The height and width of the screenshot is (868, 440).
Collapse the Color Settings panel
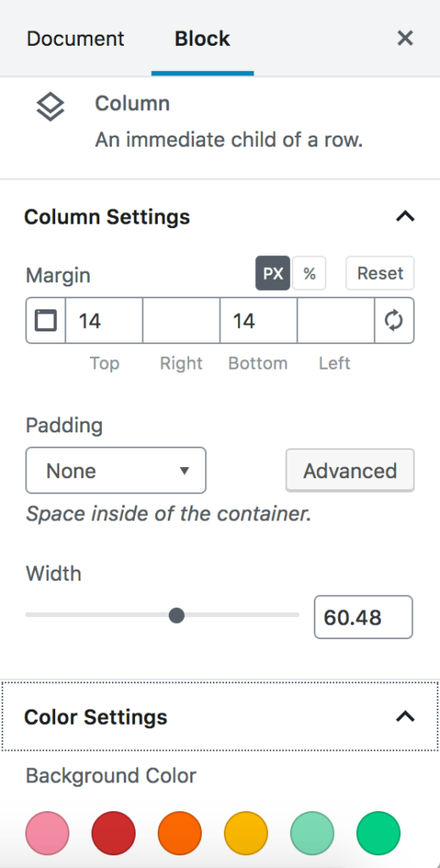405,716
